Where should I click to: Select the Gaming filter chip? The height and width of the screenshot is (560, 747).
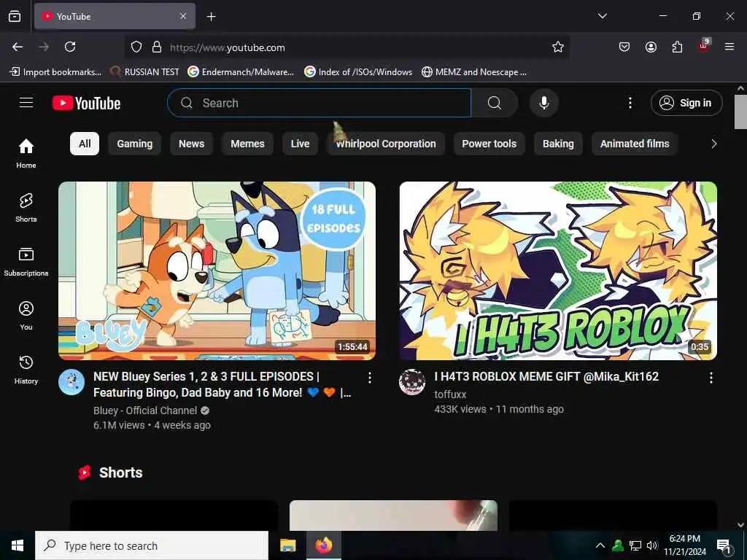tap(135, 144)
